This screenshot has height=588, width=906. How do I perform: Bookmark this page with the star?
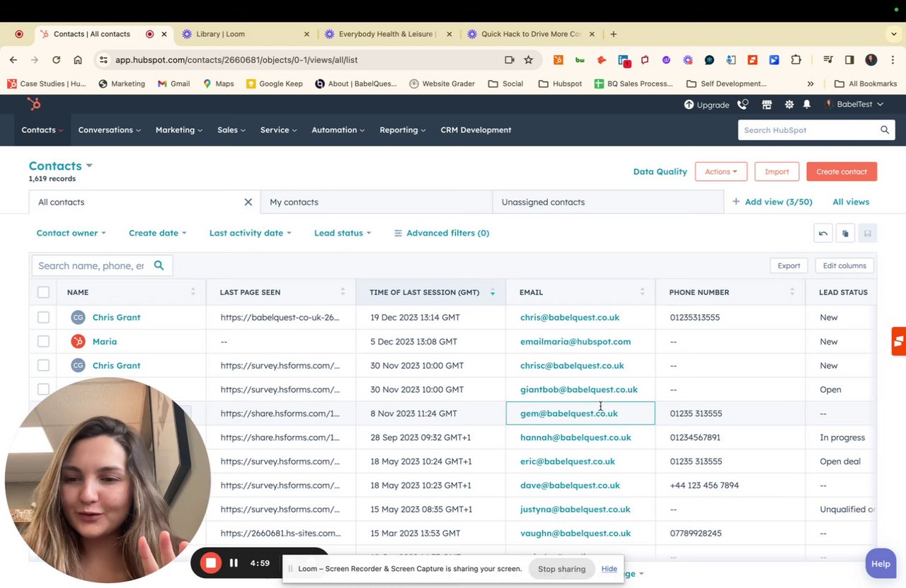(529, 60)
